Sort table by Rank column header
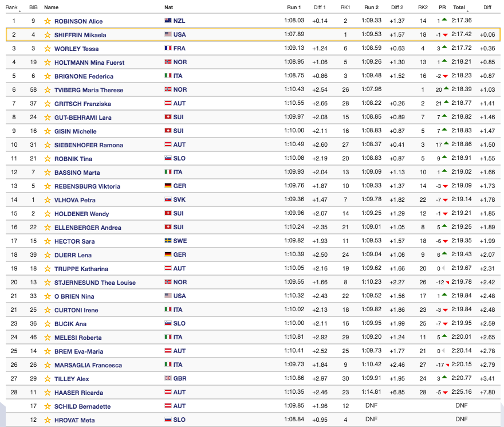Viewport: 504px width, 427px height. 11,7
